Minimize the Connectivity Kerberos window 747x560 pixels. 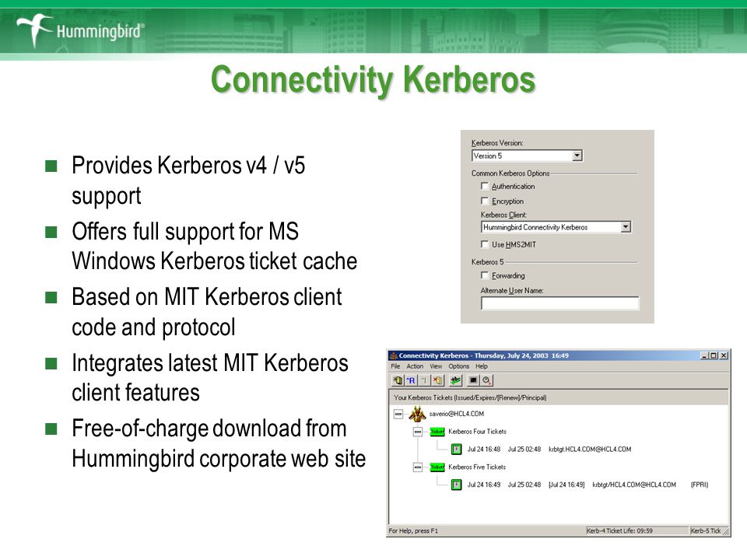pos(705,355)
